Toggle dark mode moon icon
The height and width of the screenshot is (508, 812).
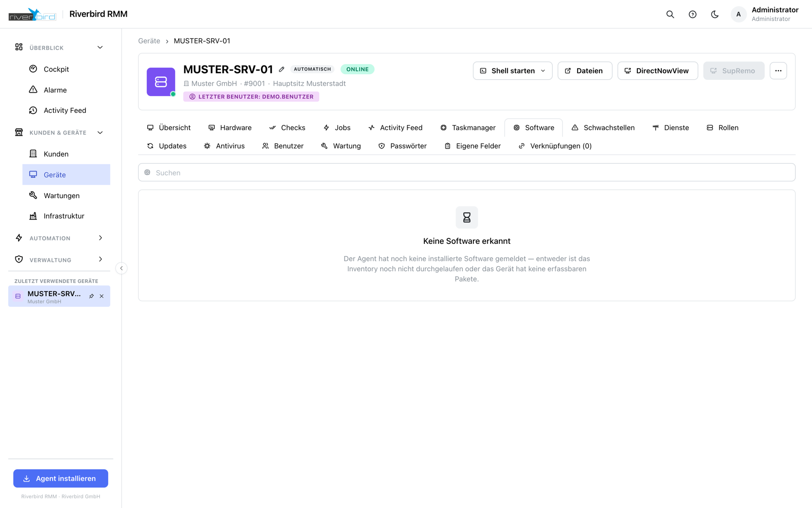(x=715, y=14)
